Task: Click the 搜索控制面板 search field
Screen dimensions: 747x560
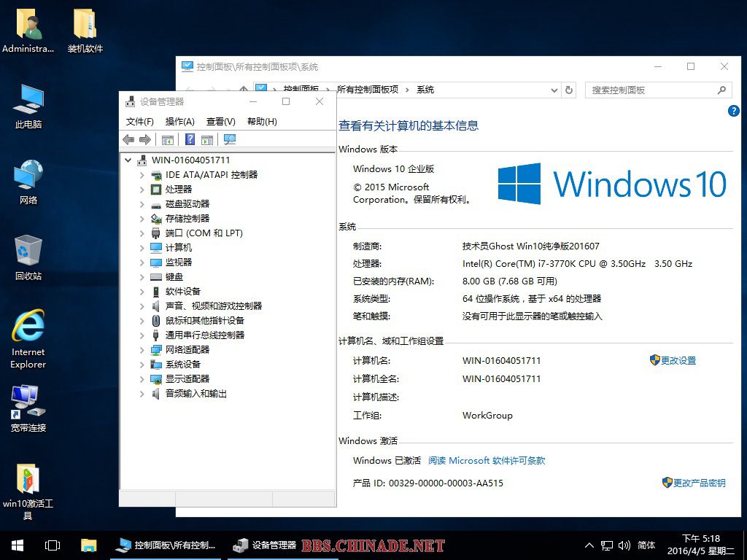Action: [x=658, y=90]
